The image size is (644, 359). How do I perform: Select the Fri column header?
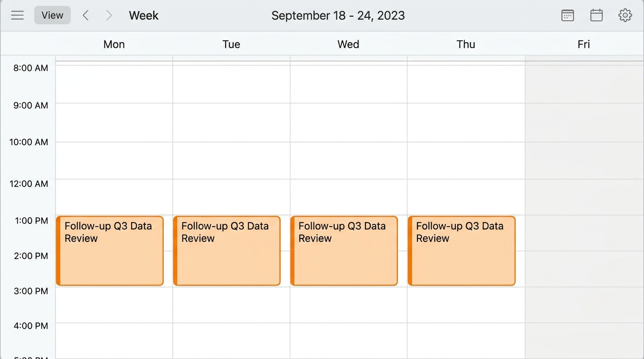(584, 44)
